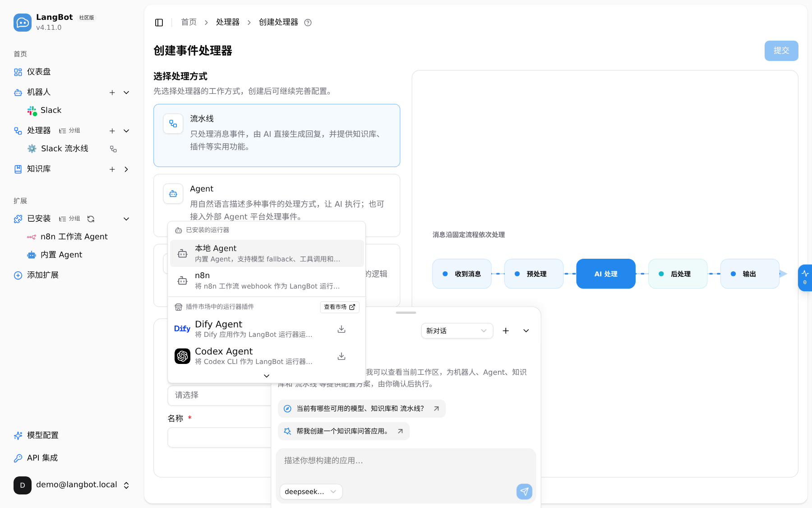This screenshot has width=812, height=508.
Task: Collapse the chat panel chevron
Action: pos(526,331)
